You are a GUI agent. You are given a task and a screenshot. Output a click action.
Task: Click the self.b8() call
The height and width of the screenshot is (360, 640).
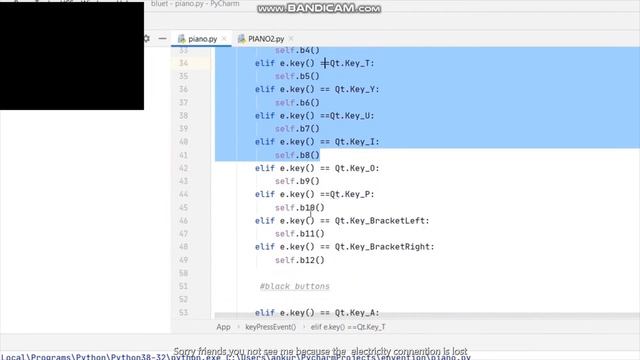(297, 155)
